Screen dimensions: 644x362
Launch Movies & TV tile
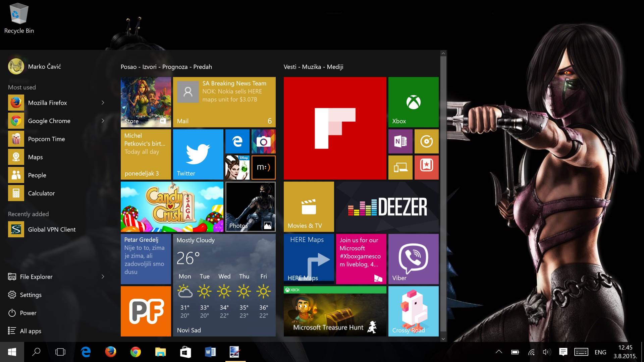[309, 207]
